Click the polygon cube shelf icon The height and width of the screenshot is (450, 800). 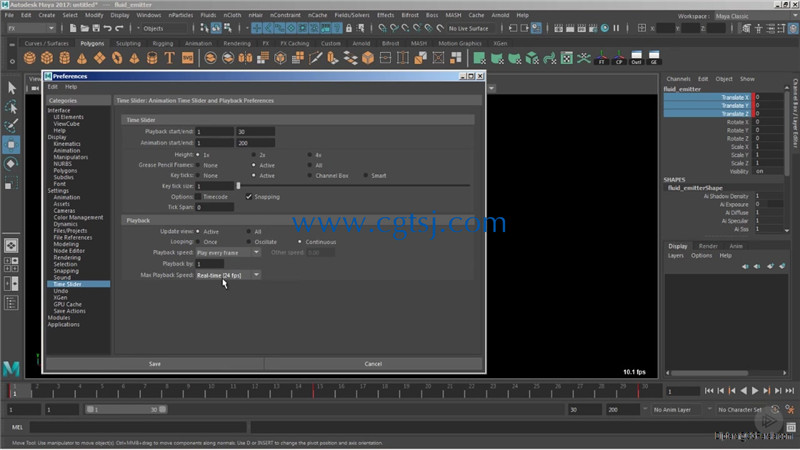(47, 58)
